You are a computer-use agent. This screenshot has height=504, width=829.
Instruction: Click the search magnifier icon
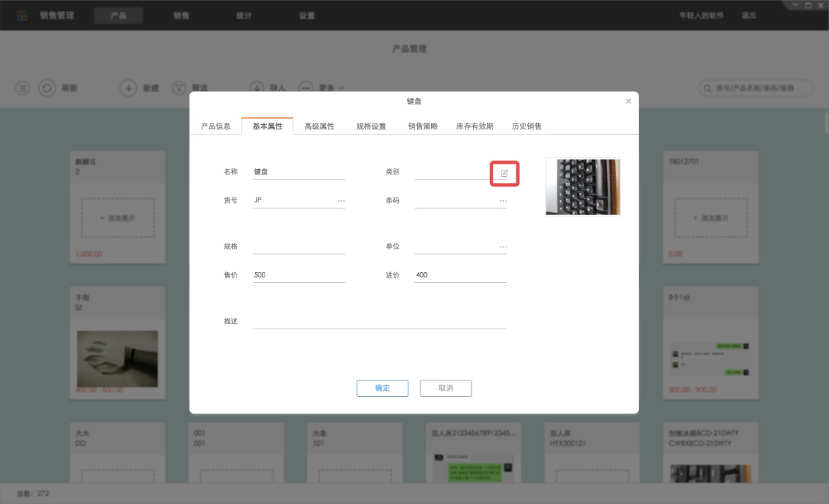[708, 88]
